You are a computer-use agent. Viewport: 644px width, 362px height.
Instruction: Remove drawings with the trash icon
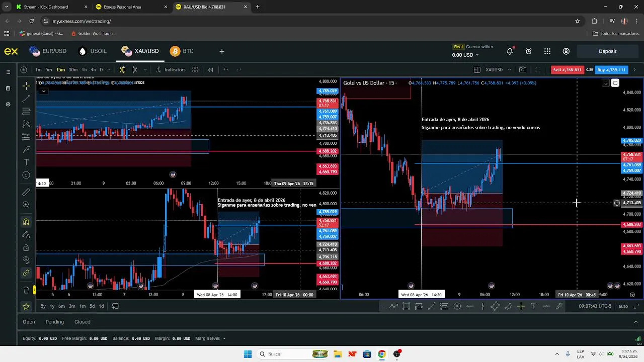[26, 290]
